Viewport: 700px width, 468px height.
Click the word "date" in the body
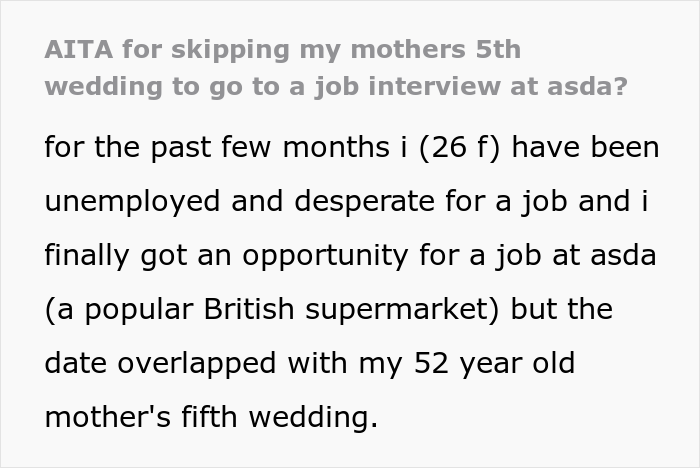[x=79, y=363]
